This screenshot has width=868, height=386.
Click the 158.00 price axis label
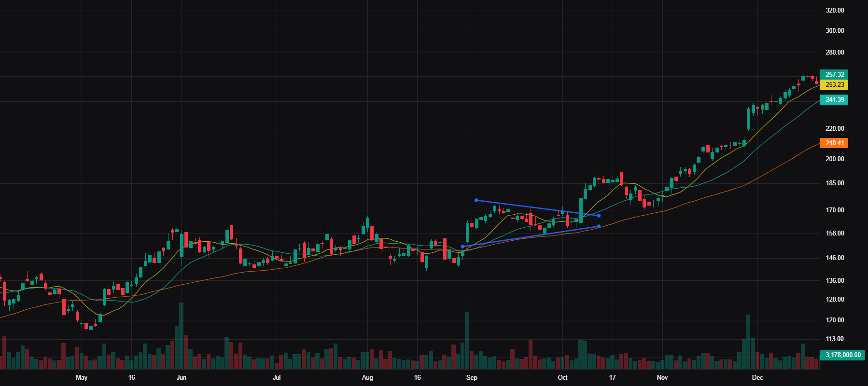[835, 233]
